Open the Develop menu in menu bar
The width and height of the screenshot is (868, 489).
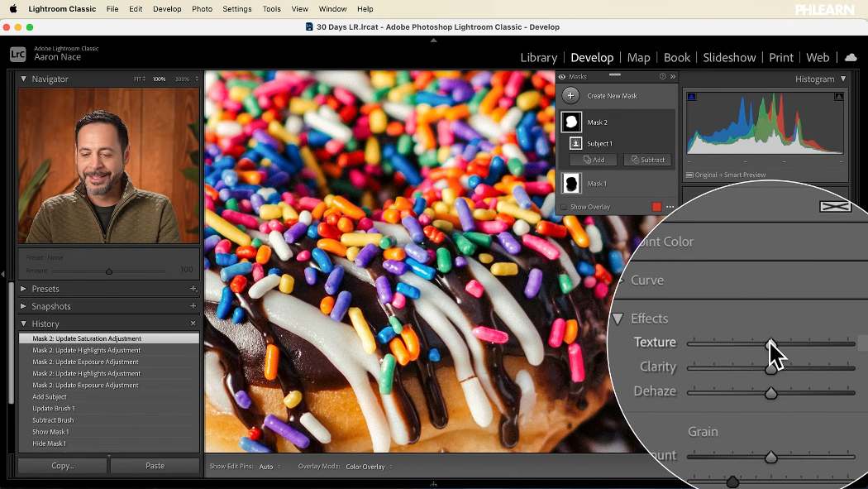[167, 9]
